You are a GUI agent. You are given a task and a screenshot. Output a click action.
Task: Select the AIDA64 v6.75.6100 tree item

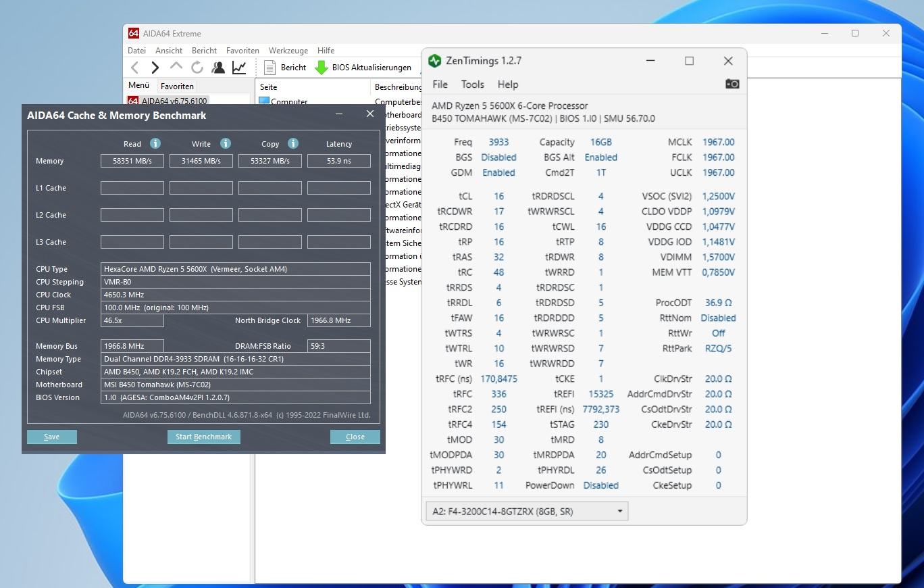click(x=168, y=101)
